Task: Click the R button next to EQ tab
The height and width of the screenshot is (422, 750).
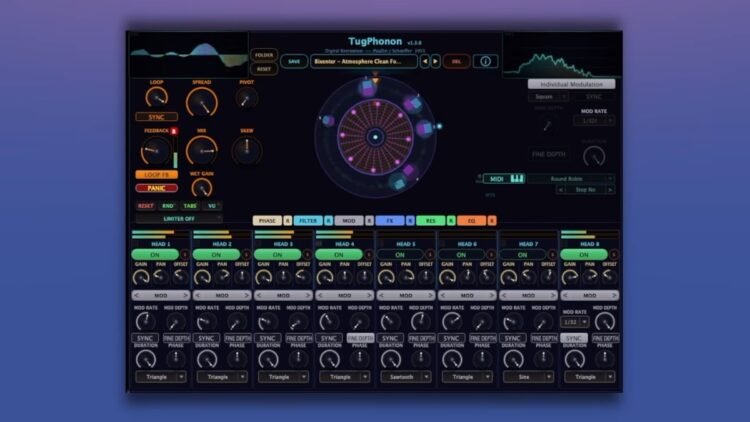Action: click(x=491, y=221)
